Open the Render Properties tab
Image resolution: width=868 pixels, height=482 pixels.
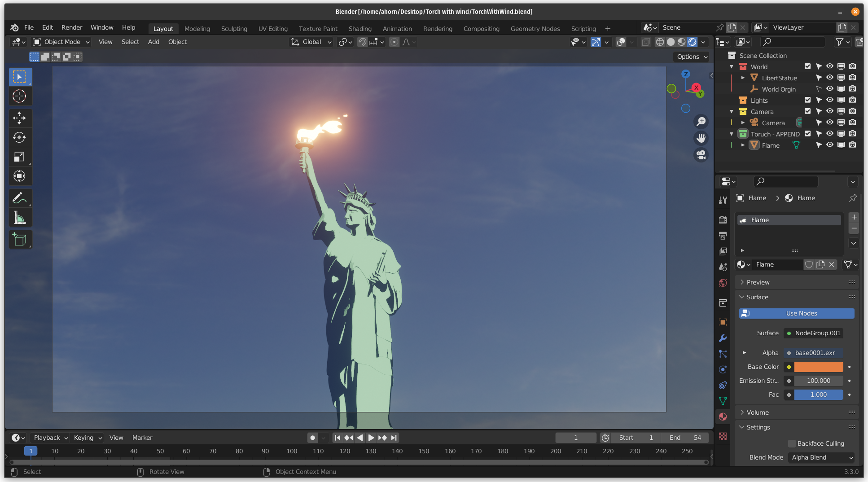723,220
